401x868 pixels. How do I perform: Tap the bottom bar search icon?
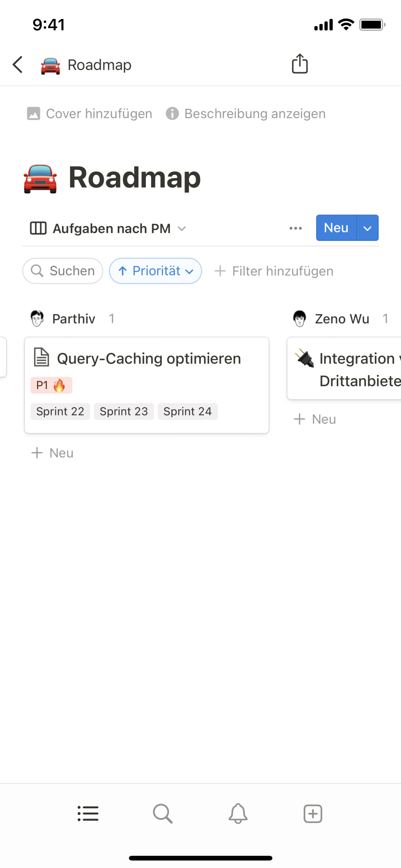coord(163,813)
